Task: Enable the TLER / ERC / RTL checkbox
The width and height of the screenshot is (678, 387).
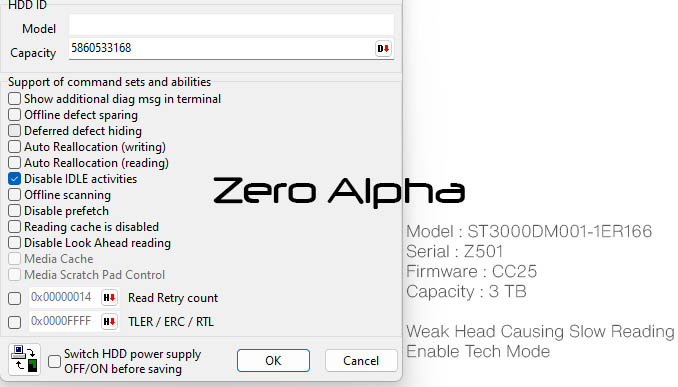Action: pos(14,322)
